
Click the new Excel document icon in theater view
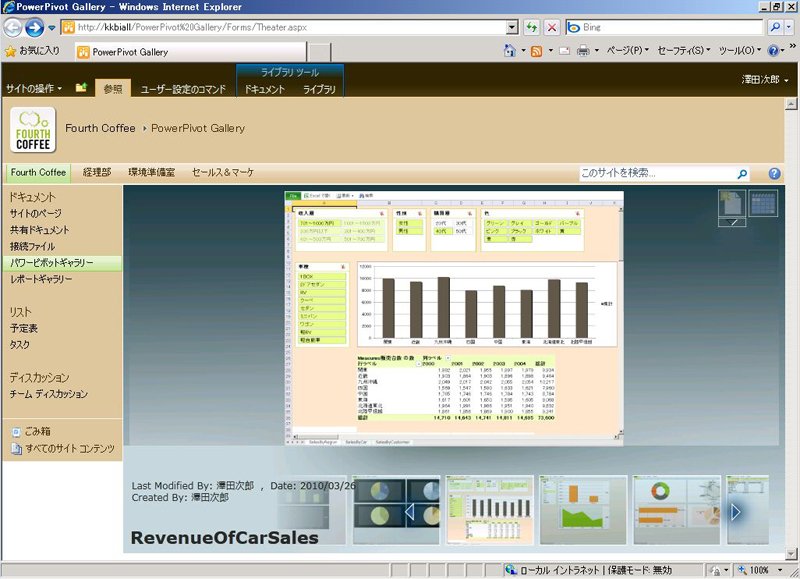(x=732, y=203)
